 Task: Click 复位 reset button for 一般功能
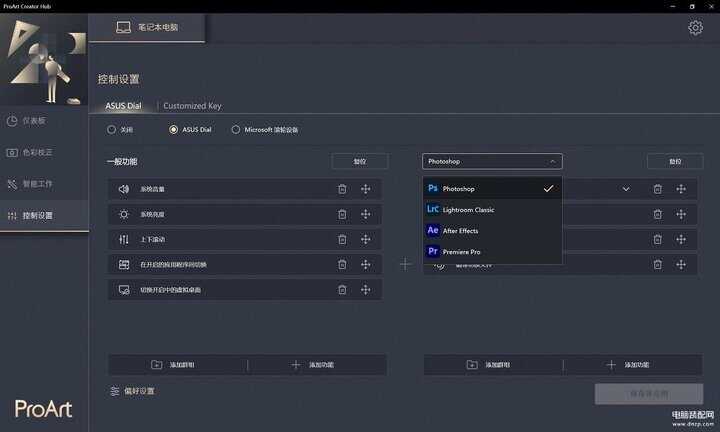click(360, 162)
